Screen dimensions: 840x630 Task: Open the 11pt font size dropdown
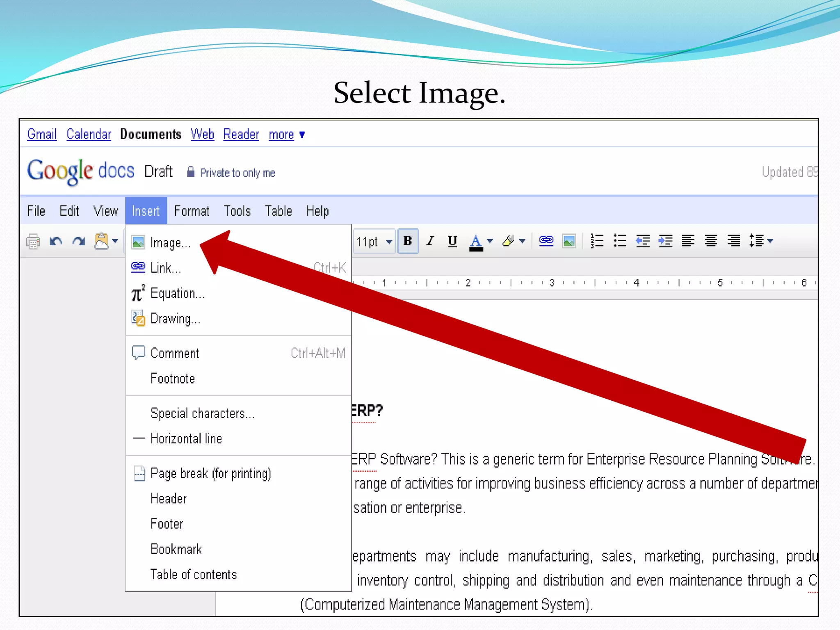click(x=374, y=242)
